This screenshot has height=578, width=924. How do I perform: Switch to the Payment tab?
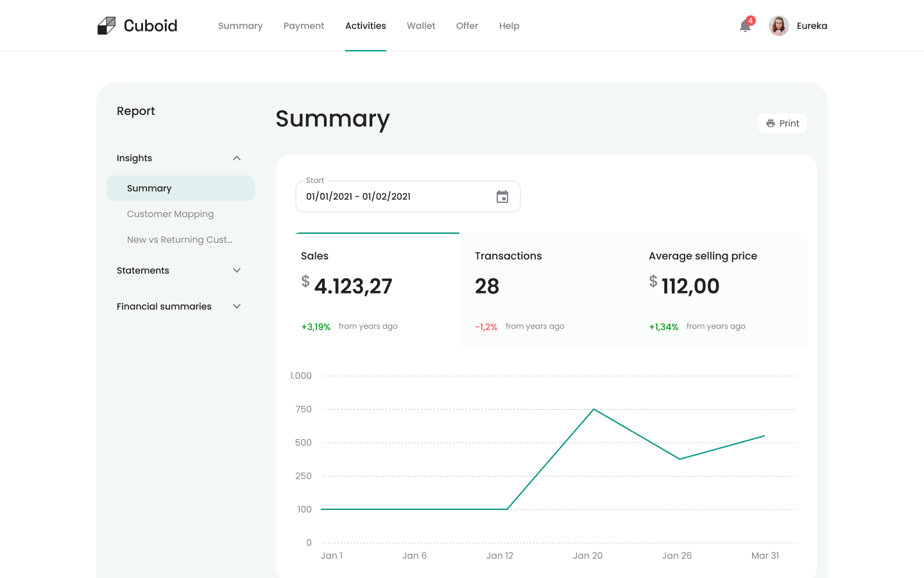click(x=304, y=26)
